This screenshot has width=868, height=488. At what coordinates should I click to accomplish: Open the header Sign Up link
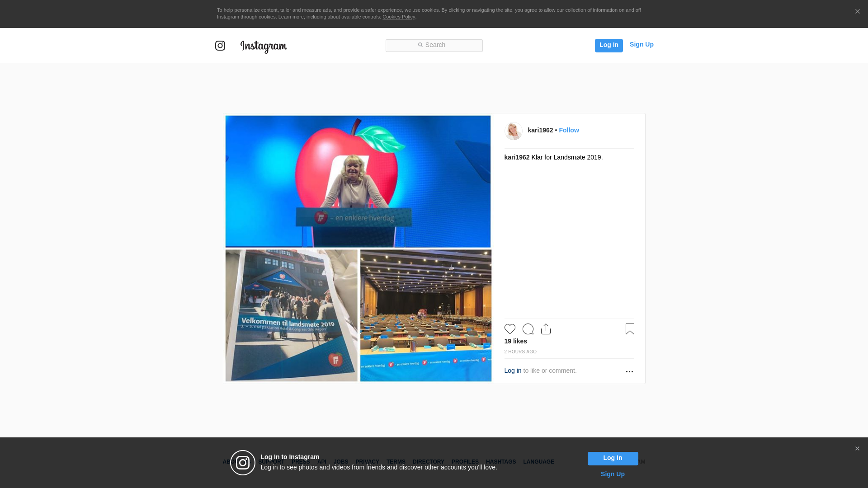pos(642,44)
